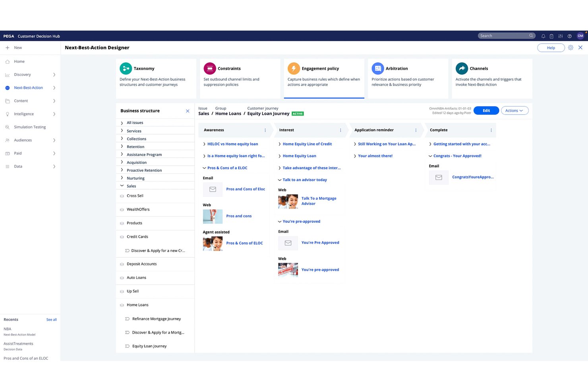Open the Paid navigation item
The height and width of the screenshot is (392, 588).
pos(30,153)
